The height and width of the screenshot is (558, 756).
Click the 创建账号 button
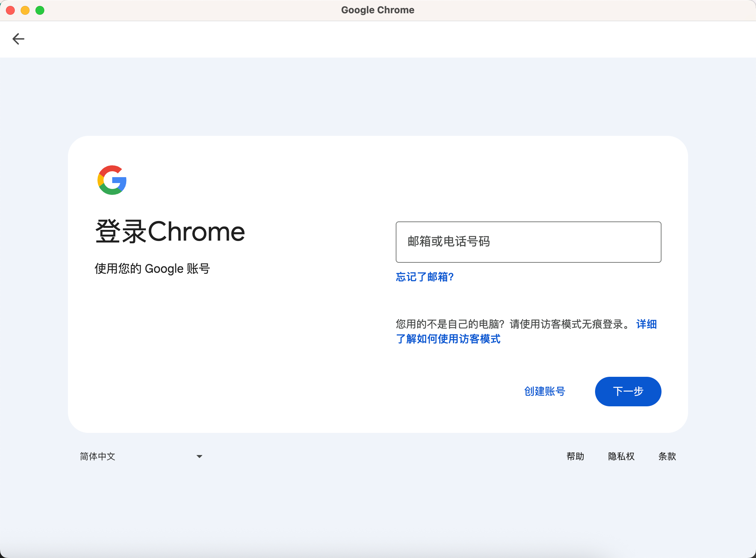tap(544, 391)
